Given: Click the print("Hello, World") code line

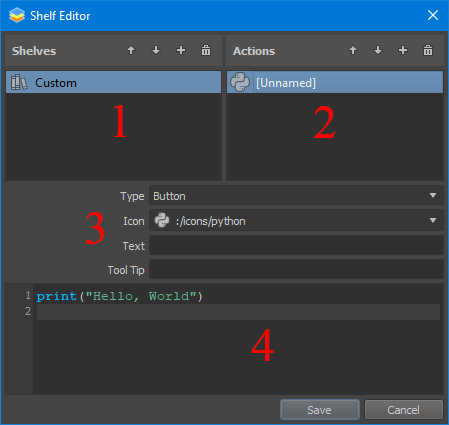Looking at the screenshot, I should click(x=119, y=296).
